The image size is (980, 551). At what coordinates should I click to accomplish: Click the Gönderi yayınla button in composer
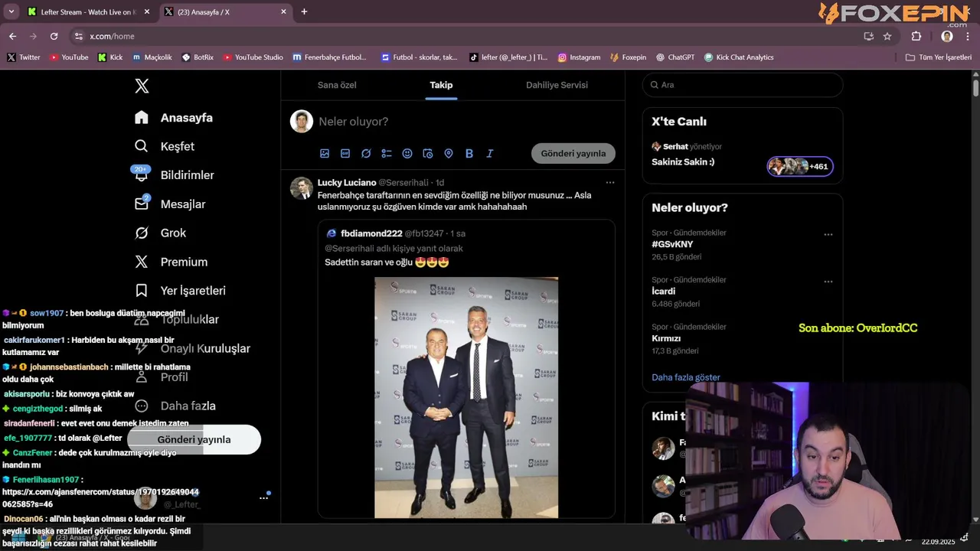[x=573, y=153]
